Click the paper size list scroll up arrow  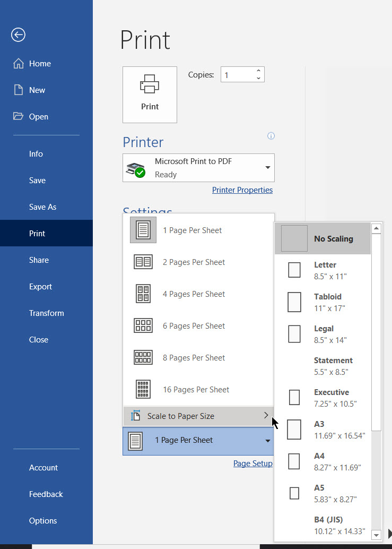pos(376,229)
